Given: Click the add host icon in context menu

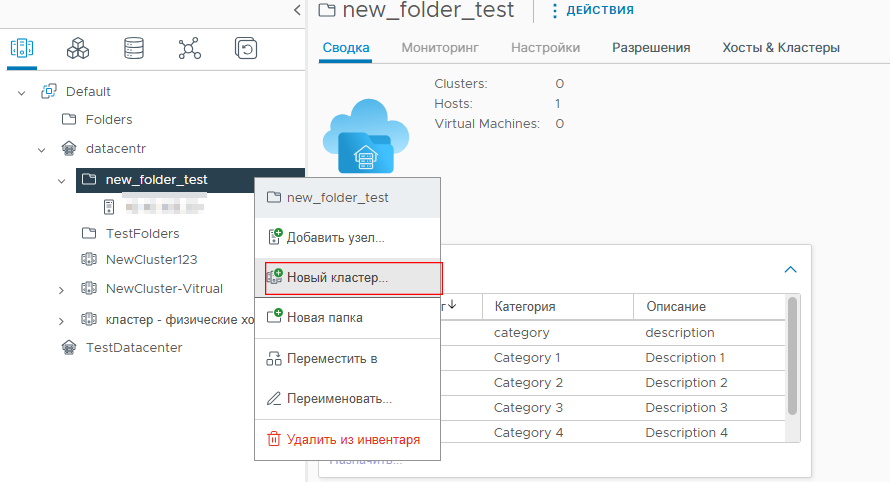Looking at the screenshot, I should tap(275, 237).
